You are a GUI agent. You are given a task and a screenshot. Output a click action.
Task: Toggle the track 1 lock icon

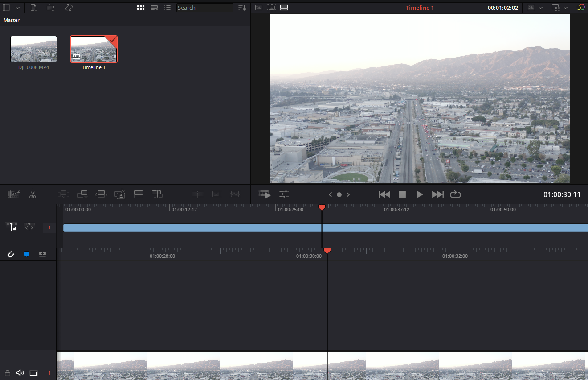tap(7, 372)
